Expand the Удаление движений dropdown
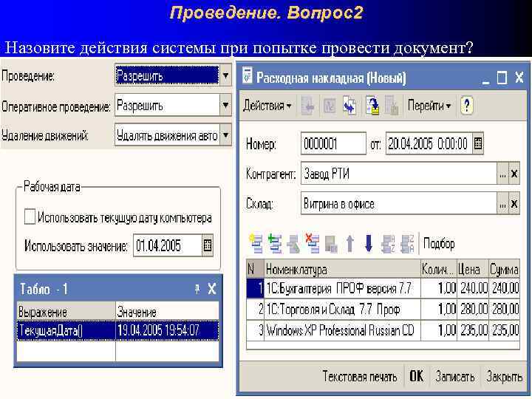The width and height of the screenshot is (532, 399). click(225, 135)
